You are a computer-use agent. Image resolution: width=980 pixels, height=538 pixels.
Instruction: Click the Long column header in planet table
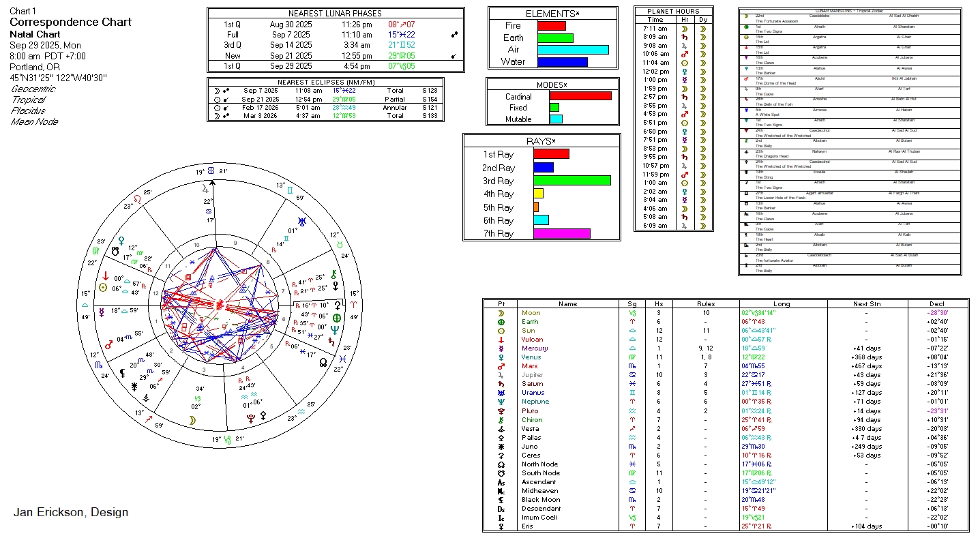coord(782,304)
